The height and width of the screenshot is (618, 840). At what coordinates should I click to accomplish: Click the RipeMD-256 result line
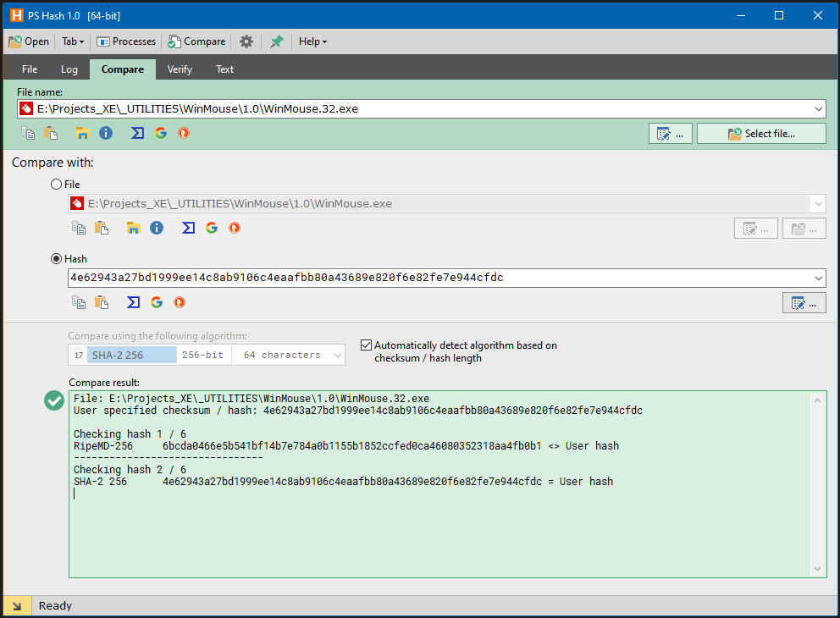(x=346, y=446)
